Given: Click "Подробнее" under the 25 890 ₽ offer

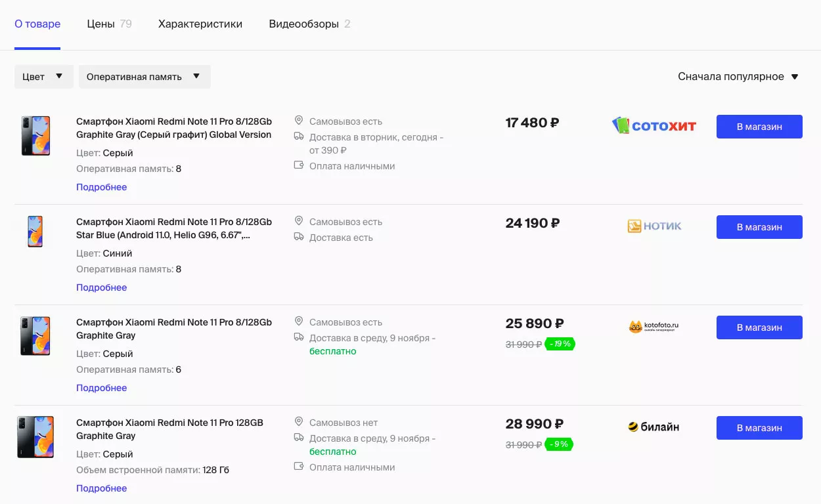Looking at the screenshot, I should tap(102, 388).
